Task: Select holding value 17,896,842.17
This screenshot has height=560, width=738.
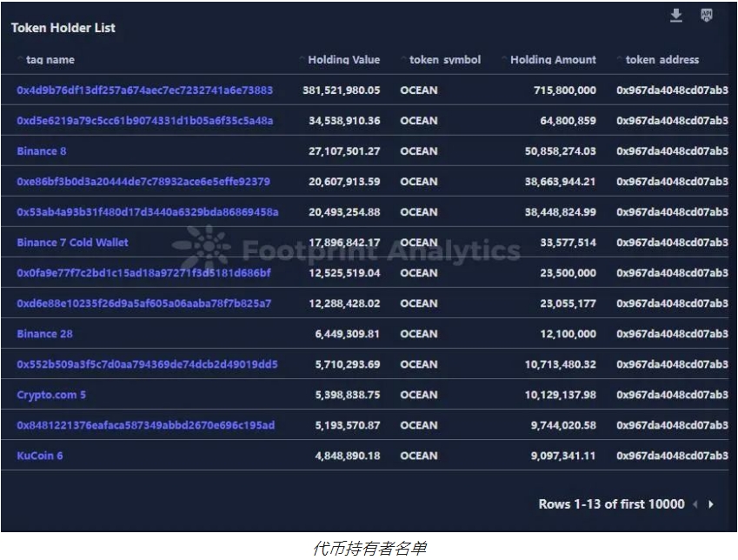Action: pyautogui.click(x=344, y=243)
